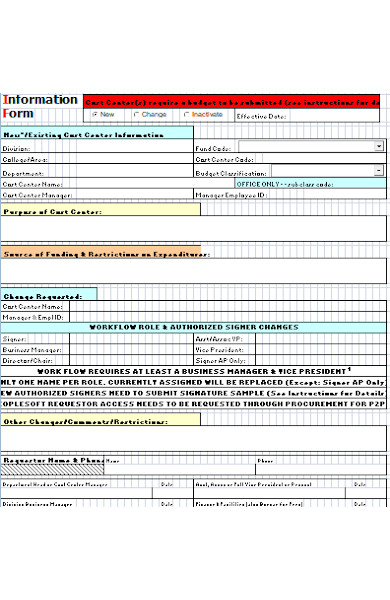Click the Division Business Manager signature label
This screenshot has height=600, width=390.
pos(37,504)
